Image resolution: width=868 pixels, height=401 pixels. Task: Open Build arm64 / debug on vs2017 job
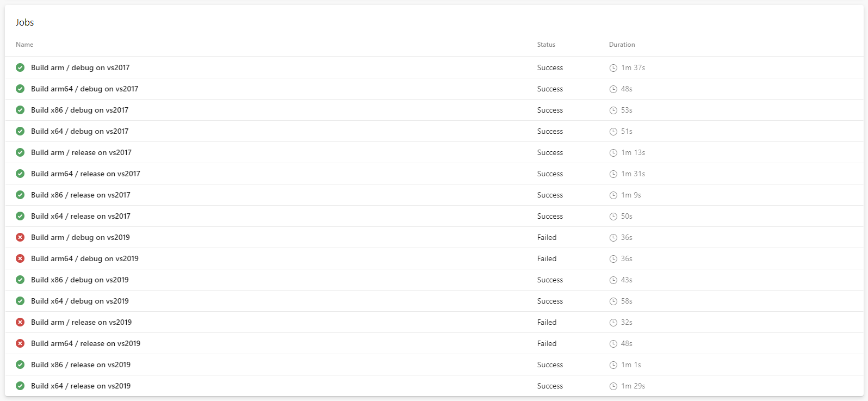tap(434, 89)
